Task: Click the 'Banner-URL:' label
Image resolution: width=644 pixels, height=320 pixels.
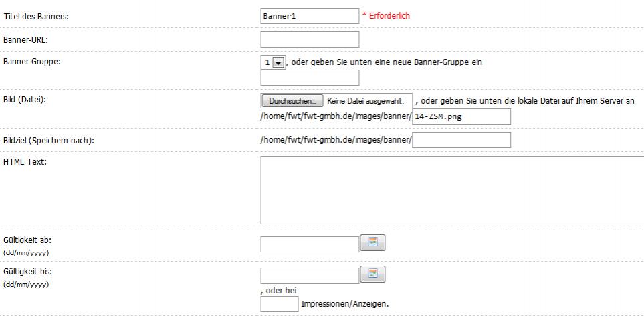Action: pyautogui.click(x=25, y=39)
